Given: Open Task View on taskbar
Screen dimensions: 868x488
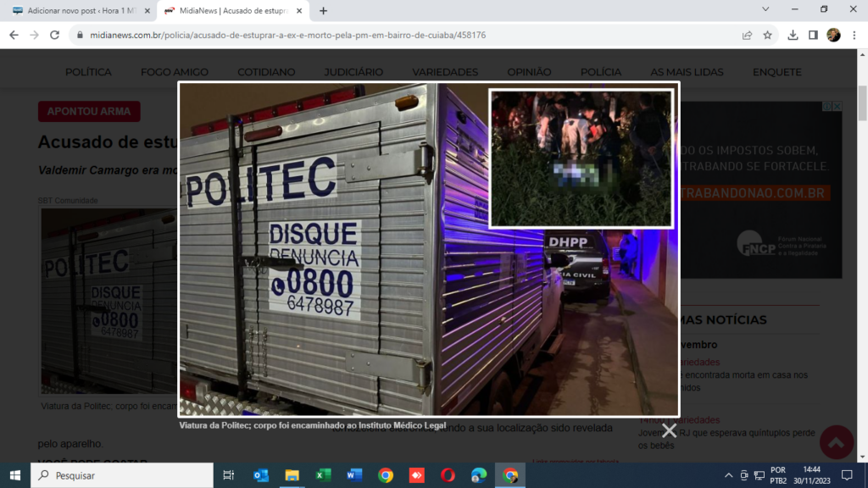Looking at the screenshot, I should click(228, 475).
